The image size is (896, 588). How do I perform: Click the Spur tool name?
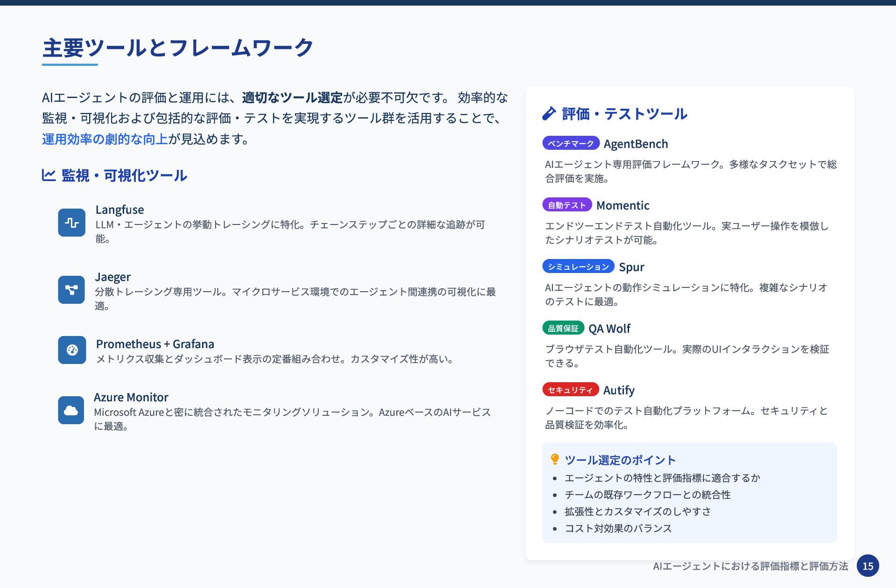click(631, 267)
